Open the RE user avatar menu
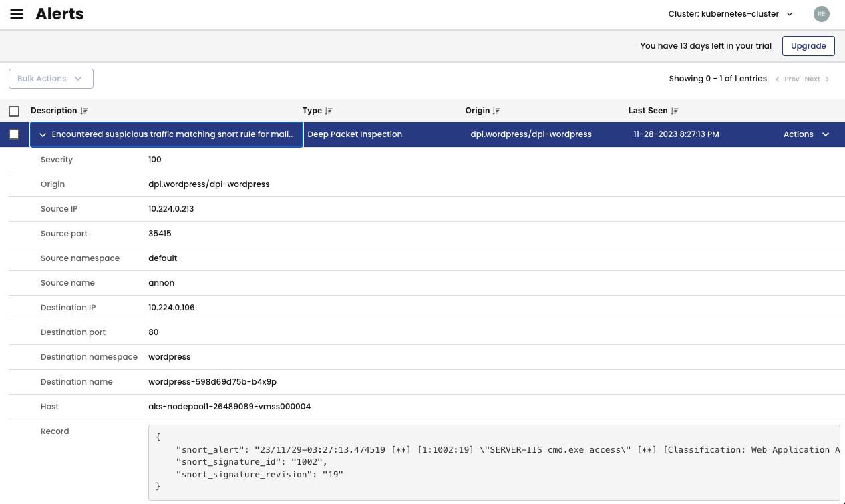Image resolution: width=845 pixels, height=504 pixels. [x=821, y=13]
